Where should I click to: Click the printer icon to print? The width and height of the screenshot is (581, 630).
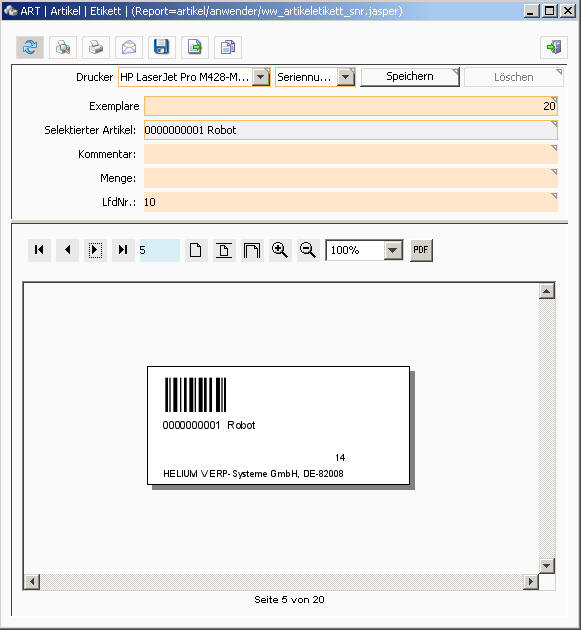pos(96,47)
